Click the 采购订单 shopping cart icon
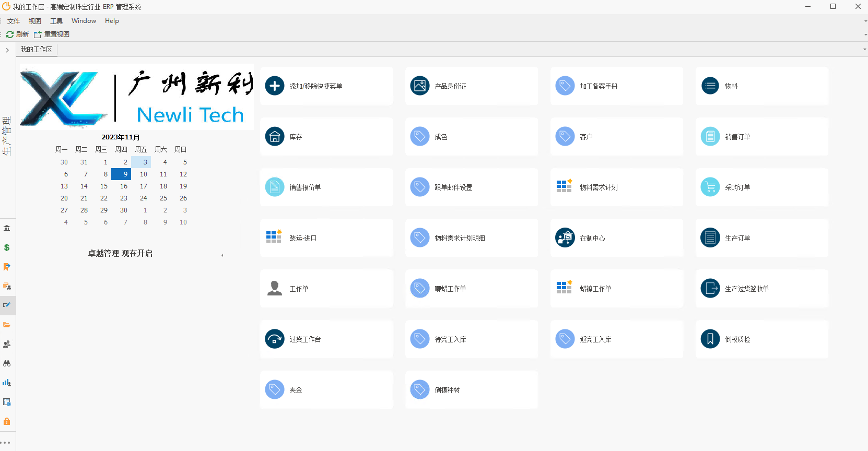 (x=710, y=187)
